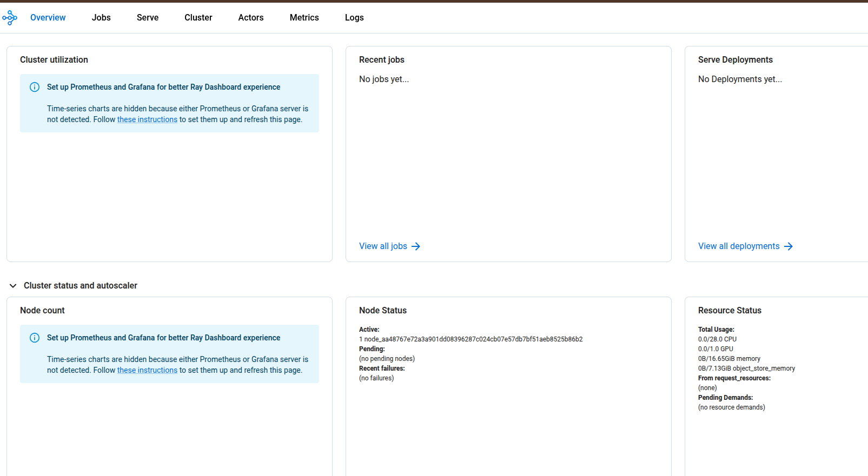Collapse Cluster status and autoscaler section

pyautogui.click(x=13, y=286)
